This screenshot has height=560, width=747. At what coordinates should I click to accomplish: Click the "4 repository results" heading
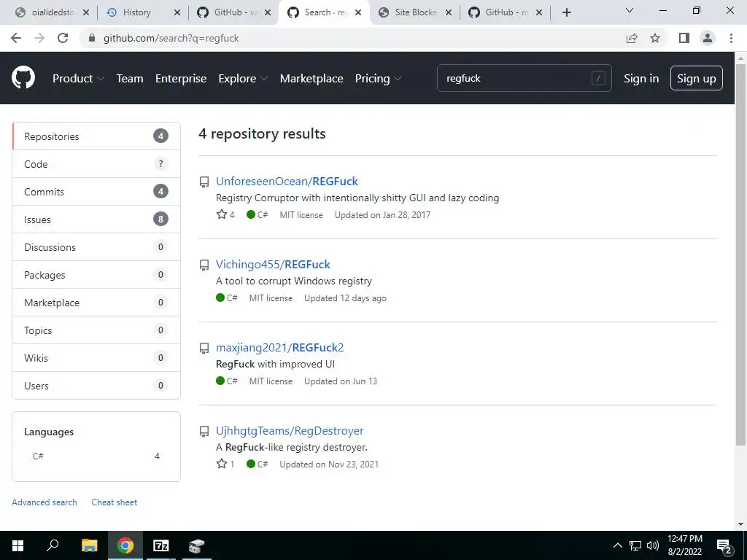(262, 134)
